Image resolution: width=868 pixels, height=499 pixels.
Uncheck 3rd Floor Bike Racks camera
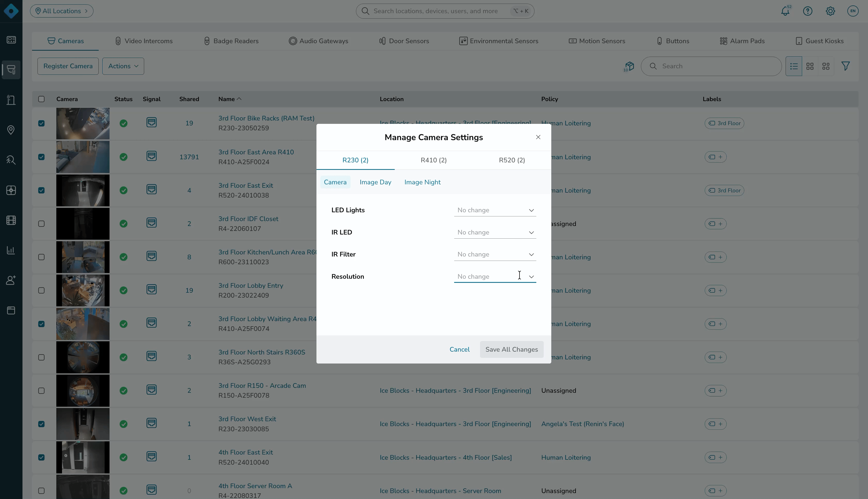coord(41,123)
